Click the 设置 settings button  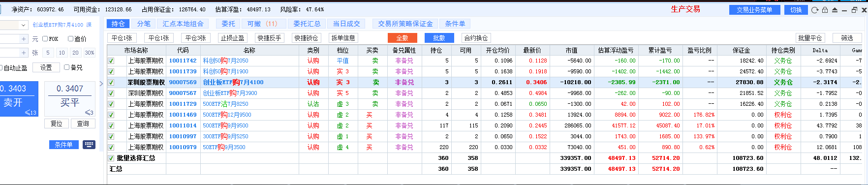coord(46,68)
